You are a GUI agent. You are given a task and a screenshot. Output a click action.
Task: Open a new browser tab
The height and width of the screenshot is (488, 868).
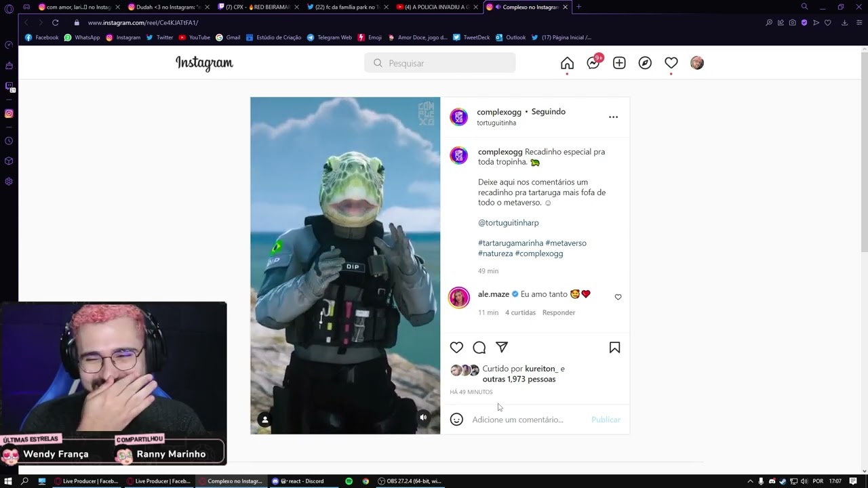point(578,7)
